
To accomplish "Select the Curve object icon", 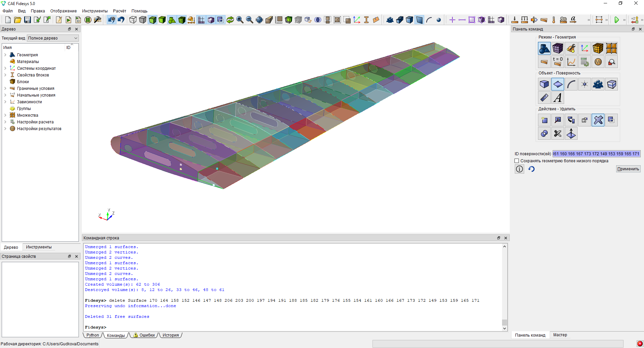I will pyautogui.click(x=571, y=84).
